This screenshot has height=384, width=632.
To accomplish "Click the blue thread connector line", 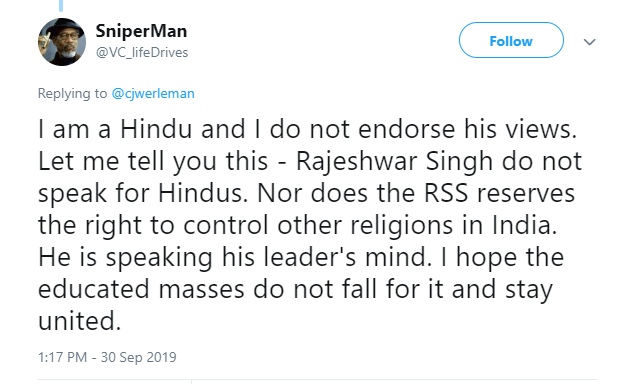I will (61, 6).
